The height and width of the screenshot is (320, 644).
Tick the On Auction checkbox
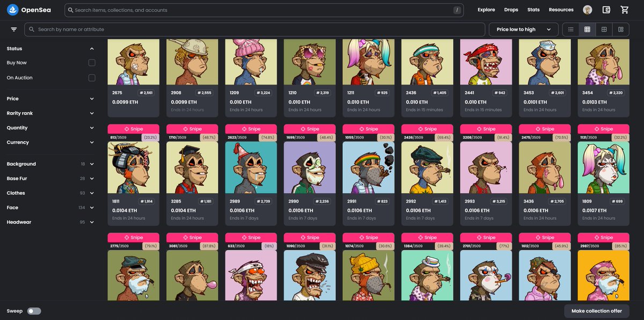(92, 78)
